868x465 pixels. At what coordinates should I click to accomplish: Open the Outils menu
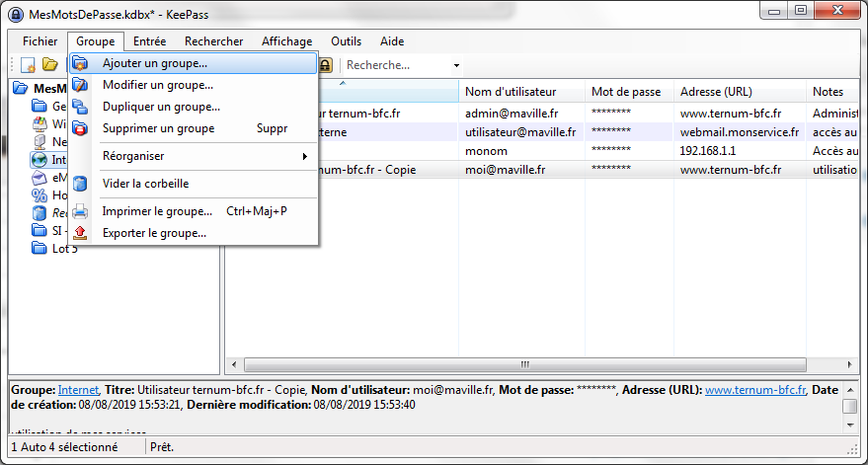(346, 41)
